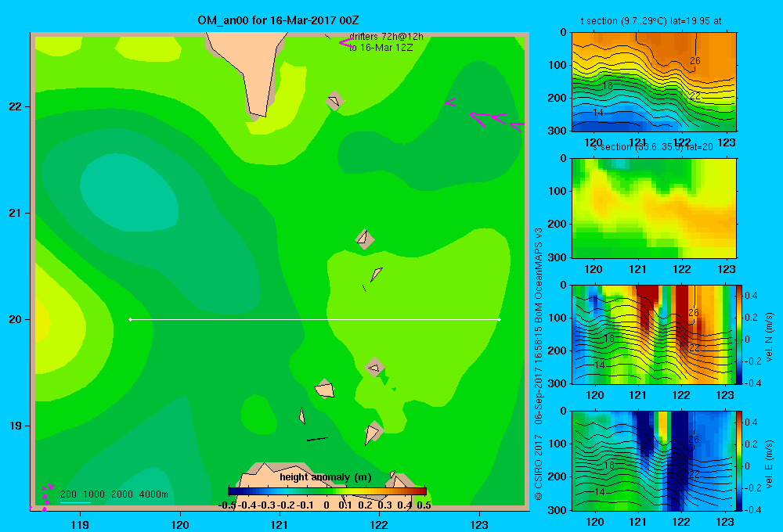Click the 'vel. N (m/s)' axis label
Image resolution: width=783 pixels, height=532 pixels.
click(x=770, y=337)
